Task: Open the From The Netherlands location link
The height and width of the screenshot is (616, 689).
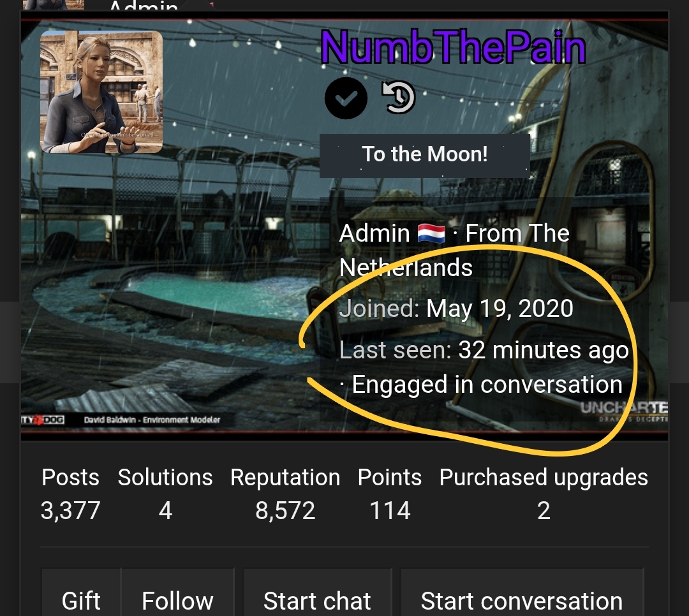Action: pos(454,250)
